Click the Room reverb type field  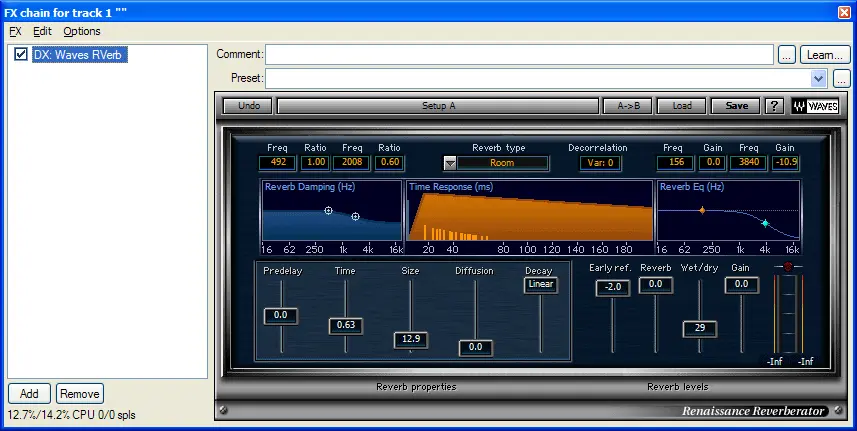click(502, 163)
